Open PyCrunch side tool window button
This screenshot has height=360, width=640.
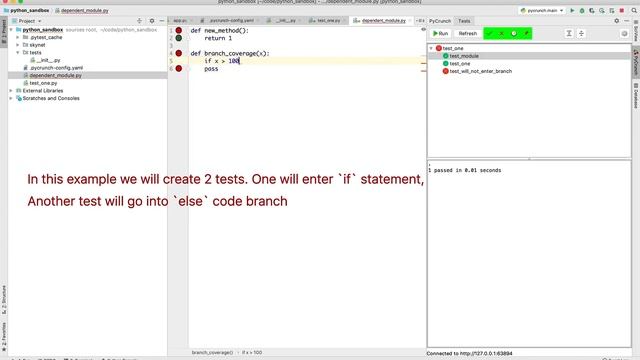(636, 62)
